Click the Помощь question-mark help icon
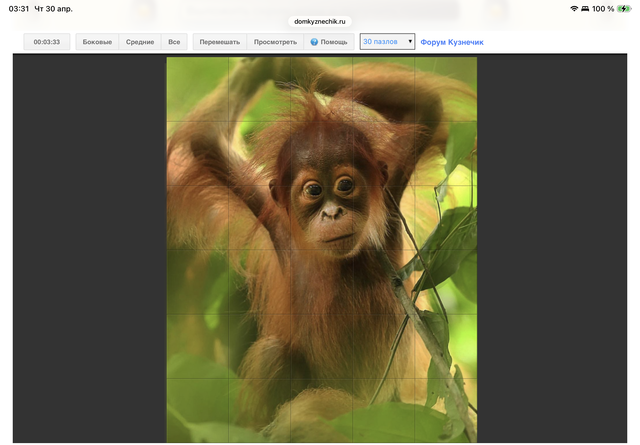Image resolution: width=640 pixels, height=445 pixels. coord(314,42)
